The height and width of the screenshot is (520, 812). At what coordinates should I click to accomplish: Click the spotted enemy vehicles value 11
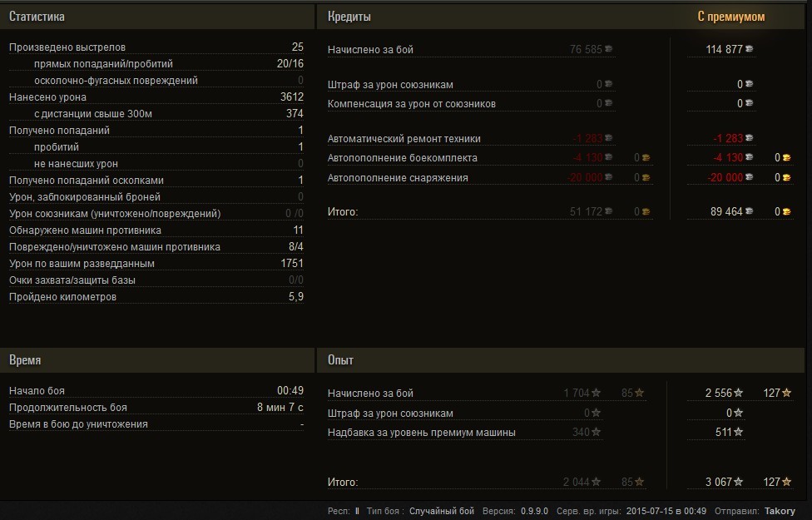(x=299, y=230)
